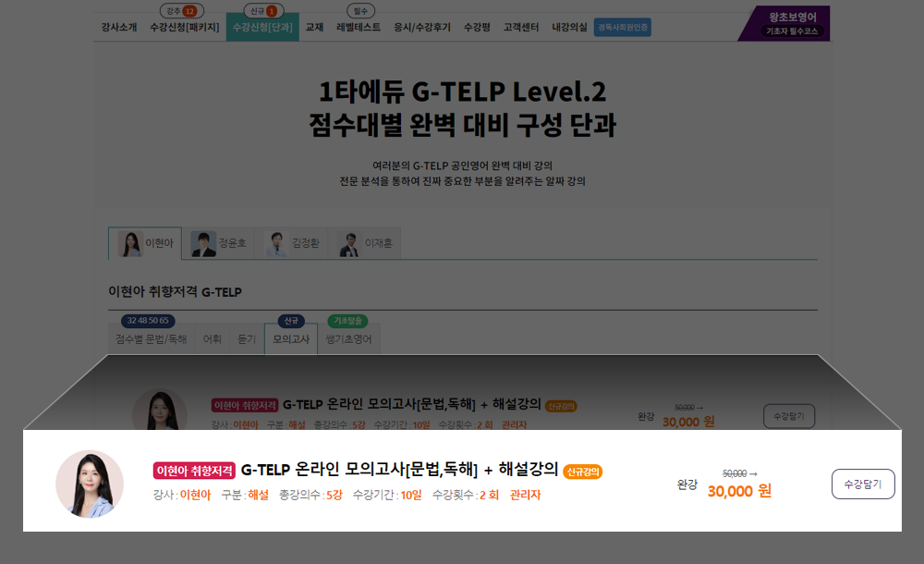The height and width of the screenshot is (564, 924).
Task: Select the 모의고사 category tab
Action: 291,339
